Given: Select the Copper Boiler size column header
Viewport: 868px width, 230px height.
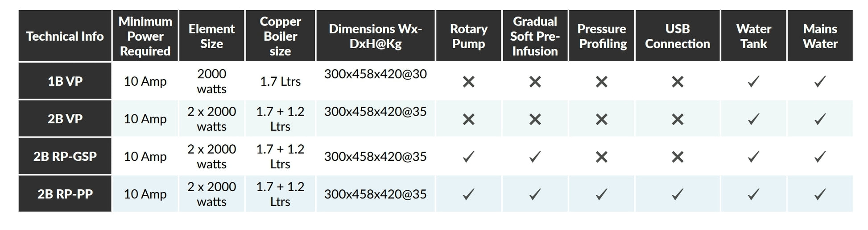Looking at the screenshot, I should coord(280,36).
